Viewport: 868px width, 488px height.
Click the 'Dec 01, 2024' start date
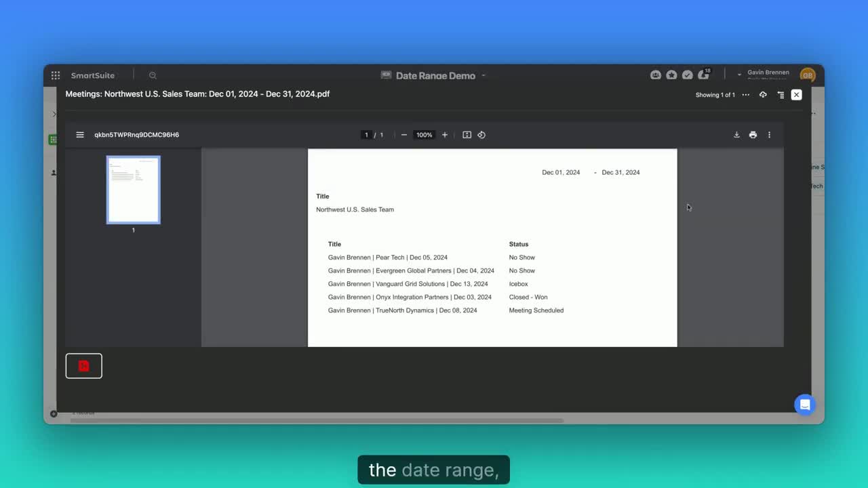pyautogui.click(x=561, y=172)
